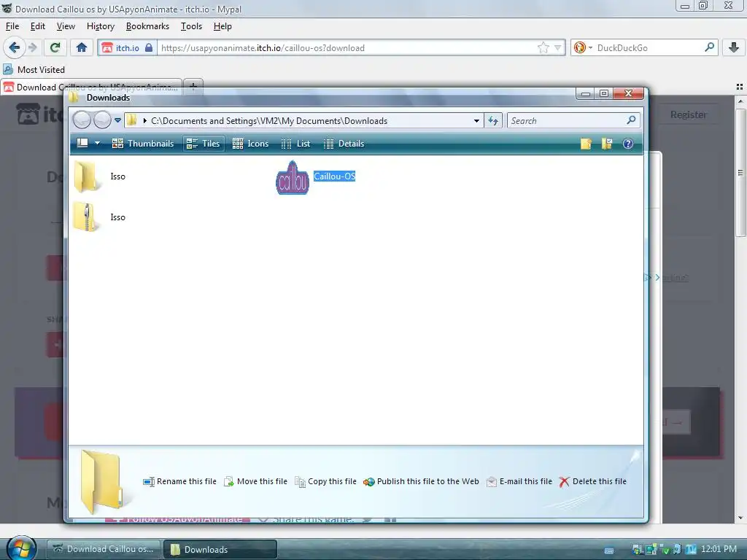Image resolution: width=747 pixels, height=560 pixels.
Task: Reload the page with the refresh icon
Action: (x=55, y=47)
